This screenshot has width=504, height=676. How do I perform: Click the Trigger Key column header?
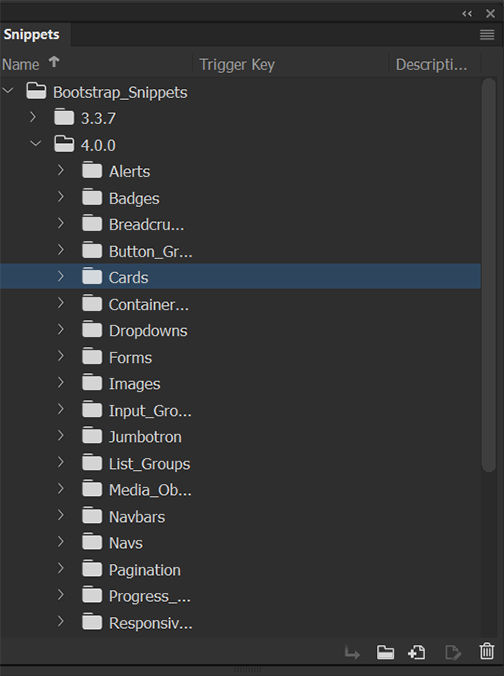(x=237, y=65)
